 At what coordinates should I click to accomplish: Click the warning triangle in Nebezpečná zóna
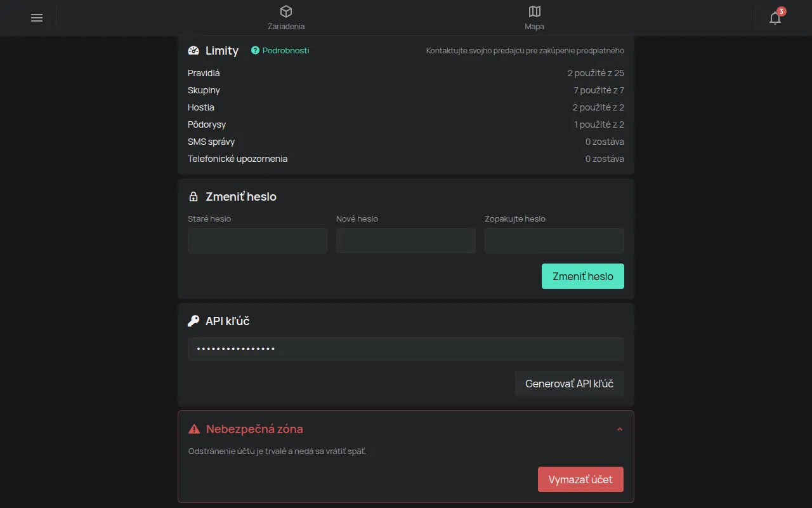pyautogui.click(x=194, y=429)
